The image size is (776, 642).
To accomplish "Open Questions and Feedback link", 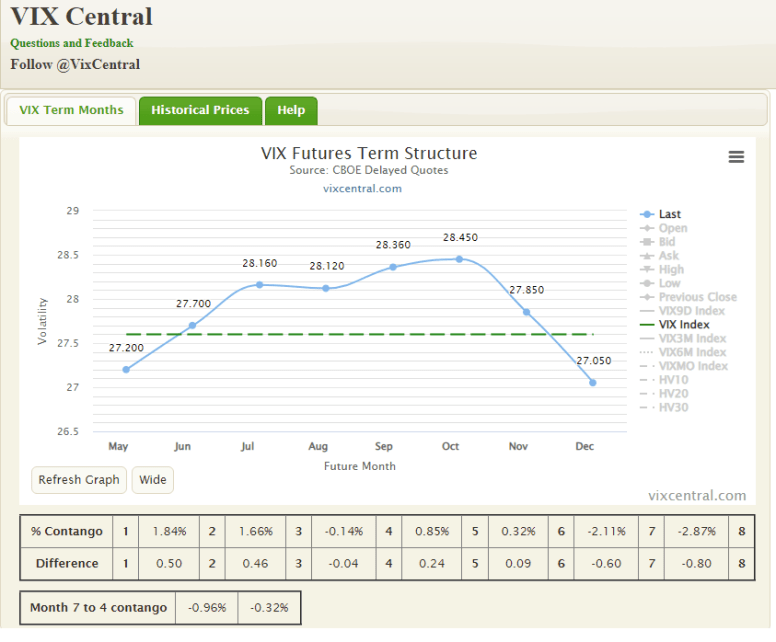I will point(71,43).
